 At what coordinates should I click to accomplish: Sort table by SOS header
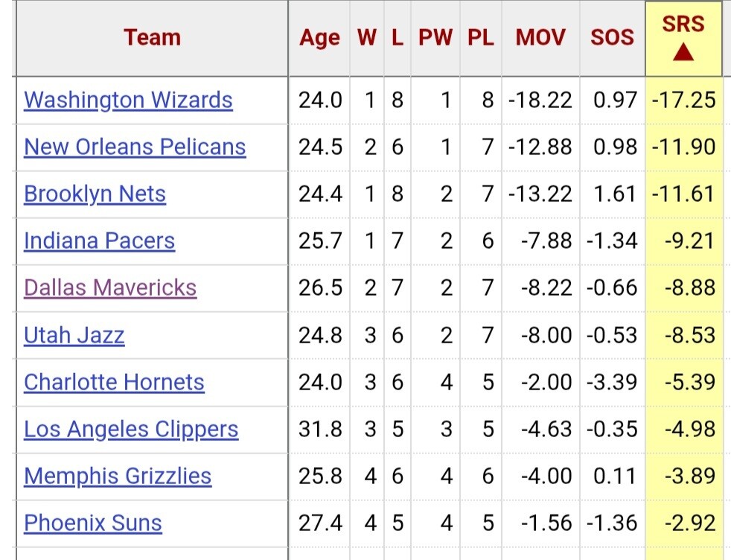pyautogui.click(x=612, y=37)
